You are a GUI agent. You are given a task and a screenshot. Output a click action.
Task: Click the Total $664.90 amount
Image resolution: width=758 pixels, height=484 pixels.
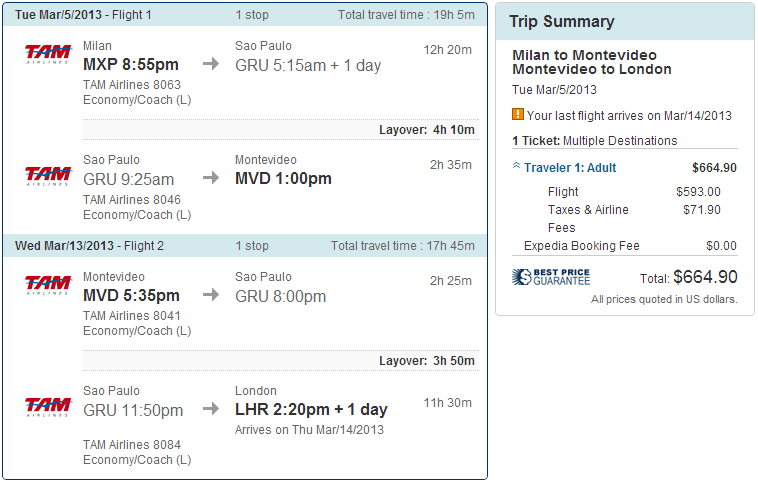click(705, 277)
